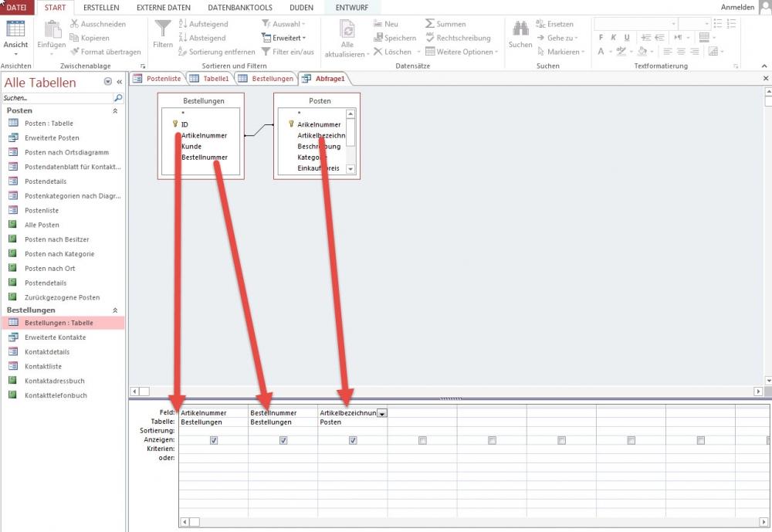Click Alle aktualisieren refresh icon
This screenshot has height=532, width=772.
(x=347, y=31)
